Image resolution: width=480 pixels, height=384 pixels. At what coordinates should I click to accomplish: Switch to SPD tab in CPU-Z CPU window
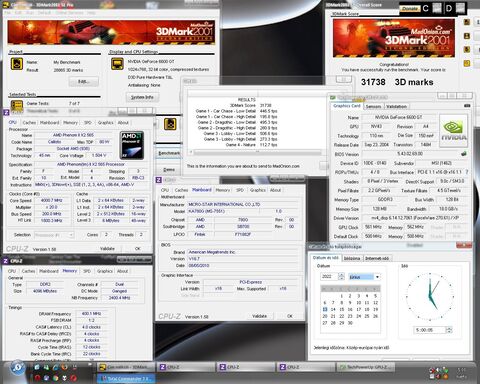pos(88,123)
